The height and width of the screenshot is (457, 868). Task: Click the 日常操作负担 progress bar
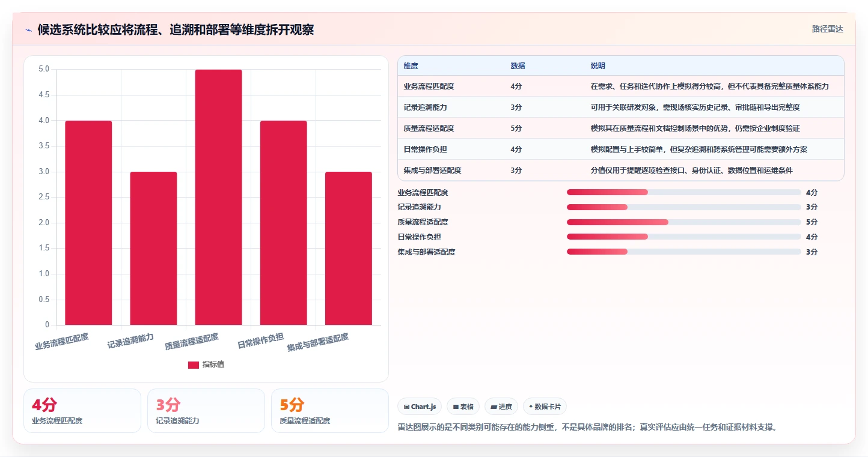[683, 237]
